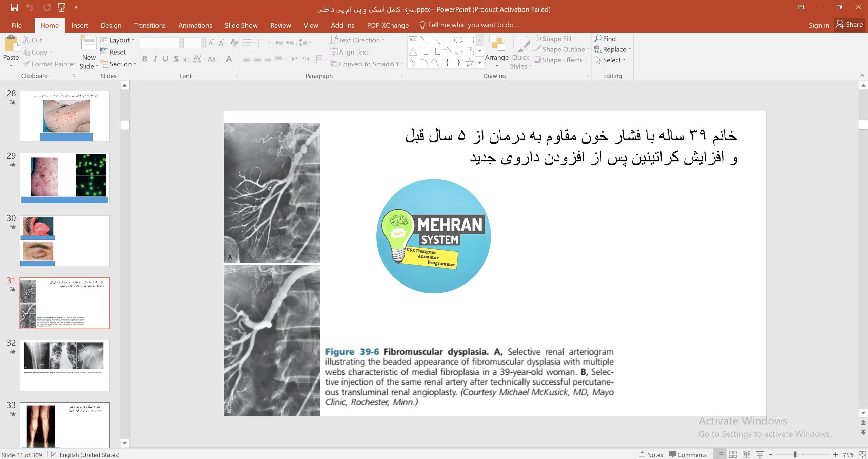Switch to the Design tab

pyautogui.click(x=111, y=25)
